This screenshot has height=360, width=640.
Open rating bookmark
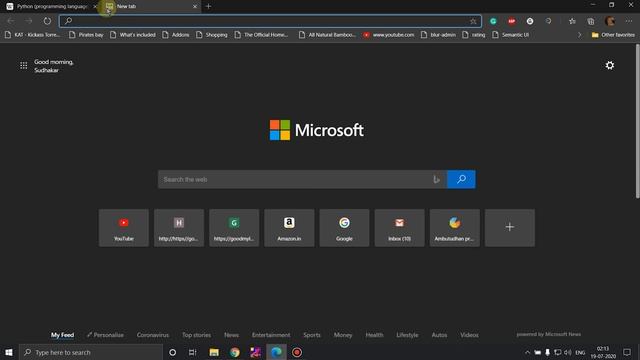[474, 35]
